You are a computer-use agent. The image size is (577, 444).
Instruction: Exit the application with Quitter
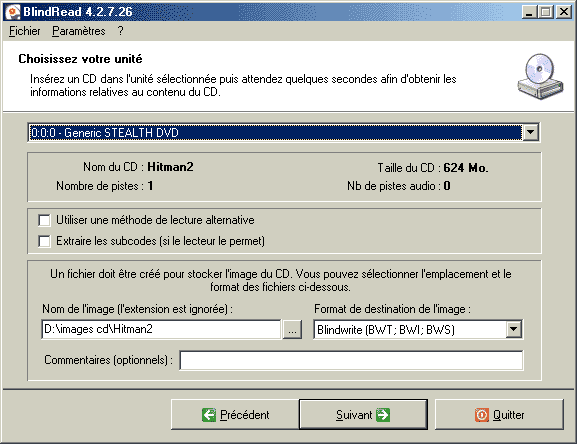tap(499, 415)
